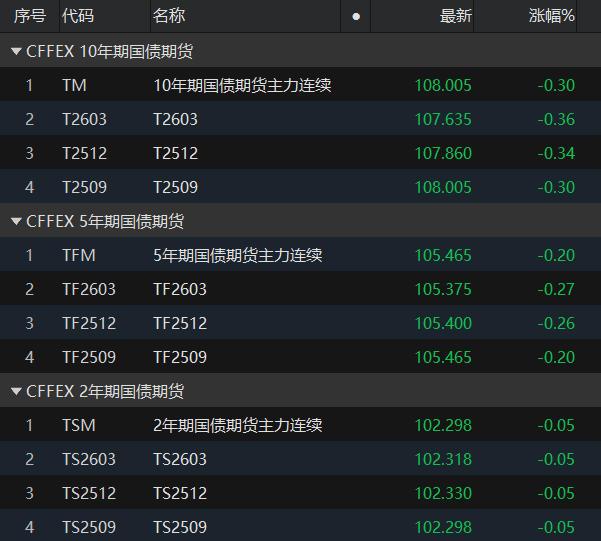Click the CFFEX 10年期国债期货 group title
Image resolution: width=601 pixels, height=541 pixels.
[110, 51]
